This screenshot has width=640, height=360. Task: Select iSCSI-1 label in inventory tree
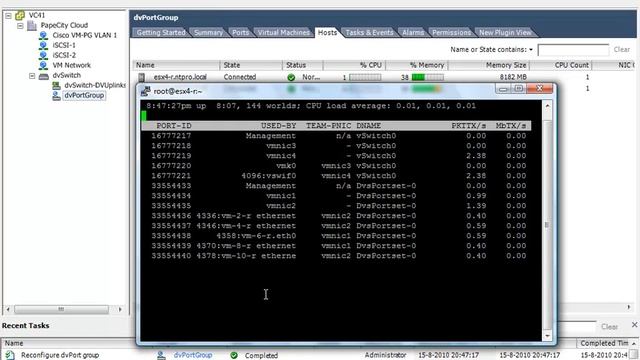[x=64, y=45]
